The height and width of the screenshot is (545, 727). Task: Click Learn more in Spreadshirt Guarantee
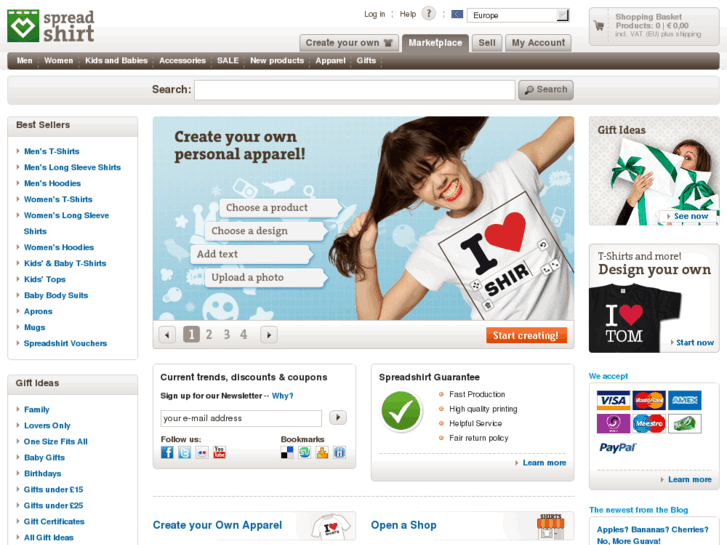pos(544,462)
